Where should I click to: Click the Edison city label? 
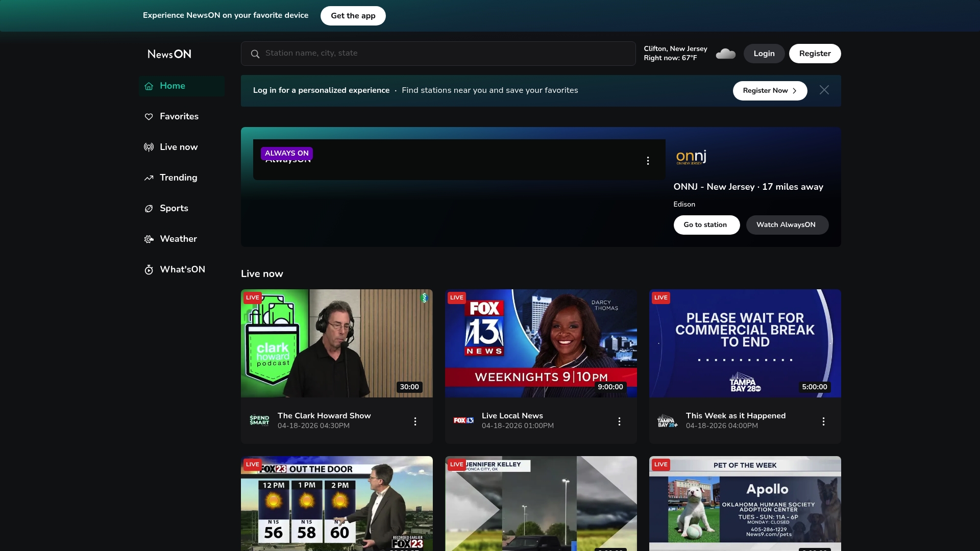684,205
